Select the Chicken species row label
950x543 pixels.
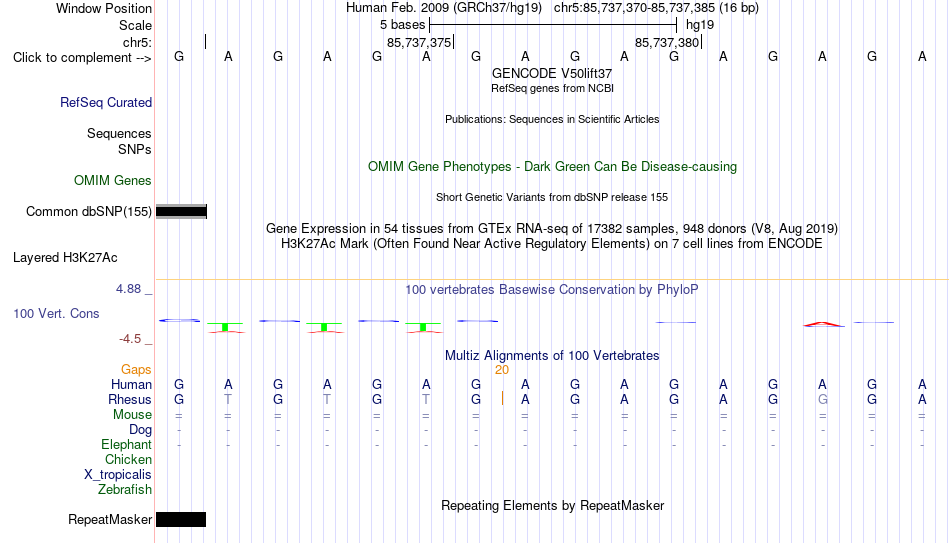128,459
